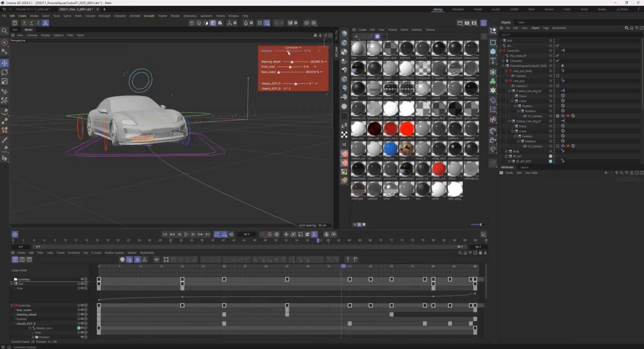Collapse the Null track in Dope Sheet
This screenshot has width=644, height=349.
coord(12,284)
